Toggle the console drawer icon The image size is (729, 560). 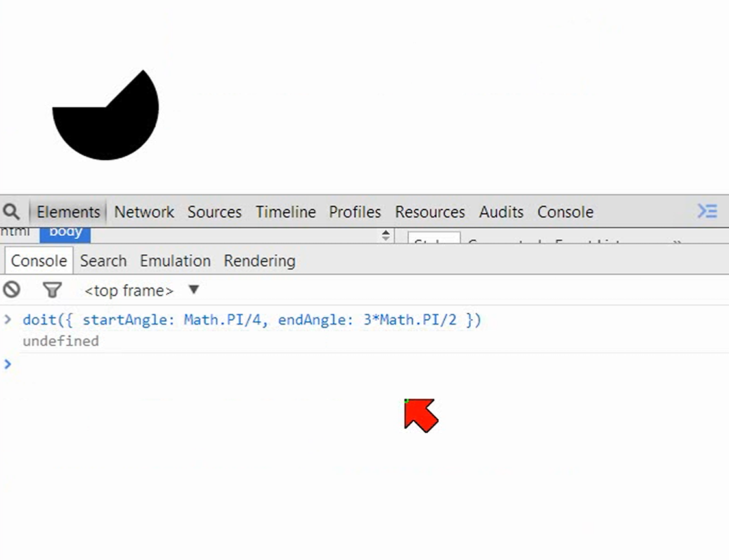(x=707, y=211)
